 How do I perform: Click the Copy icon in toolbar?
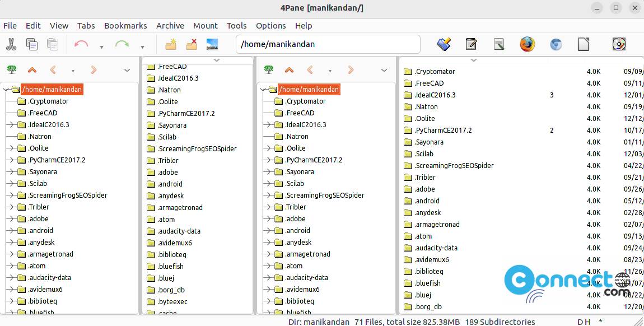(x=31, y=44)
